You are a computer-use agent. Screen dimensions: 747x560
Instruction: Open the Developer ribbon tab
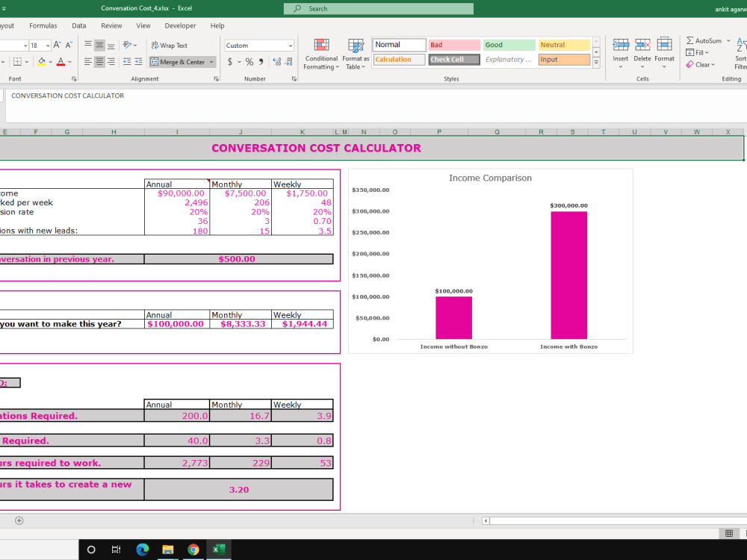[x=179, y=25]
